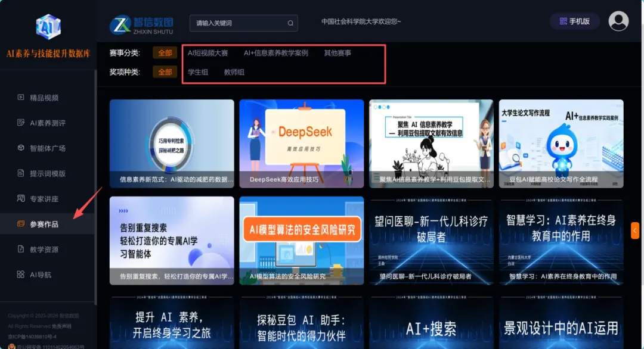Open AI素养测评 menu item
Screen dimensions: 644x349
[47, 123]
